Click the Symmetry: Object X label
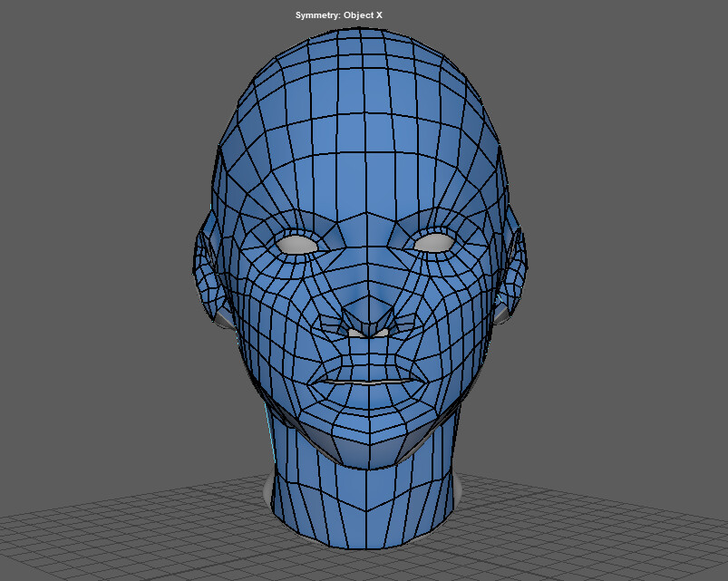The width and height of the screenshot is (728, 581). click(x=339, y=15)
